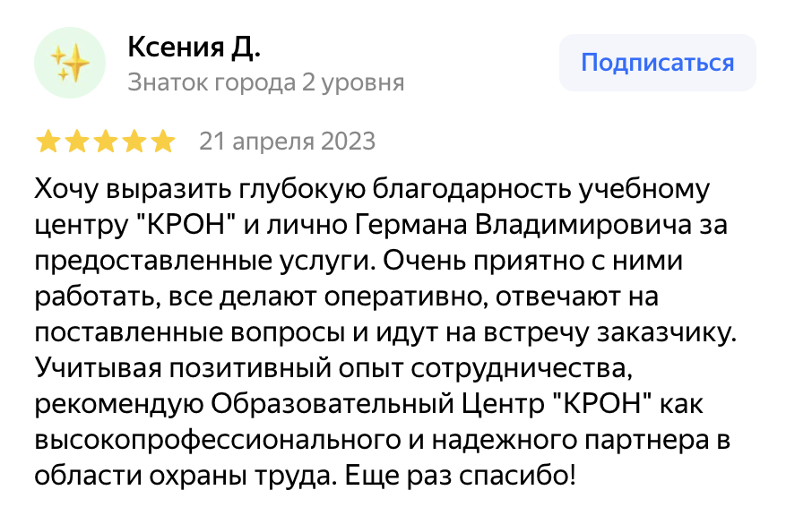Click the «Знаток города 2 уровня» label
This screenshot has height=516, width=812.
266,83
